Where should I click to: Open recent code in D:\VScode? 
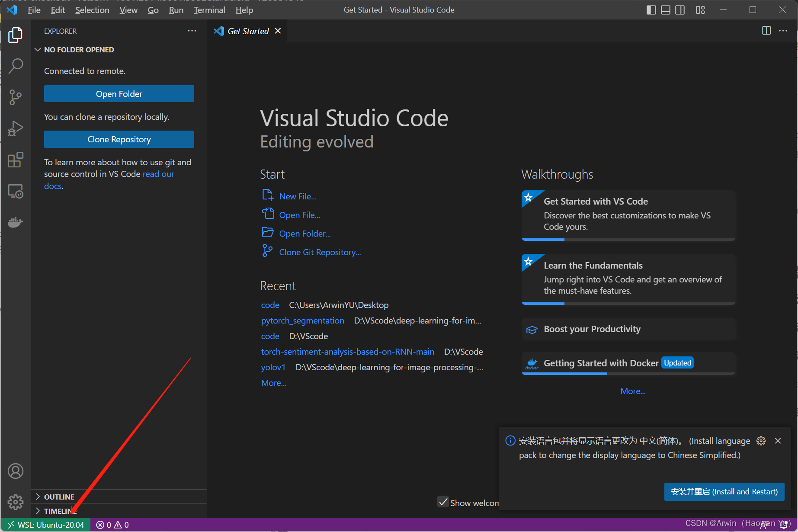coord(270,336)
